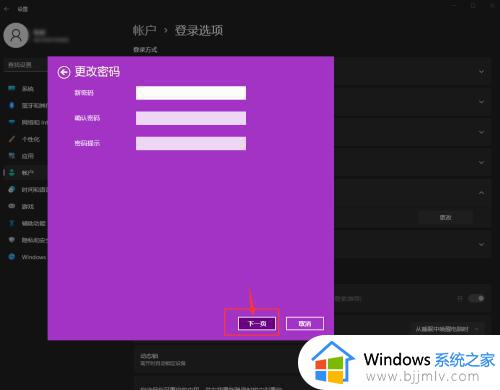Open 网络和 Internet via its sidebar icon
Viewport: 500px width, 390px height.
pyautogui.click(x=12, y=122)
